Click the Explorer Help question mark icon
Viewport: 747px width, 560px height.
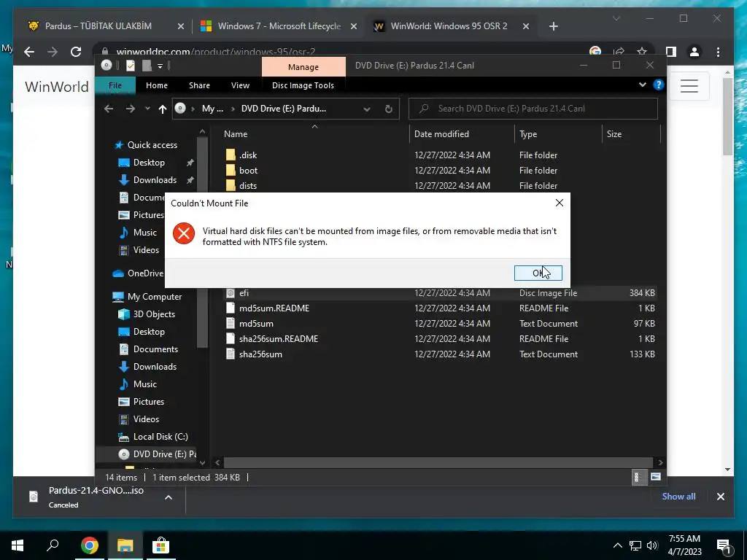659,85
